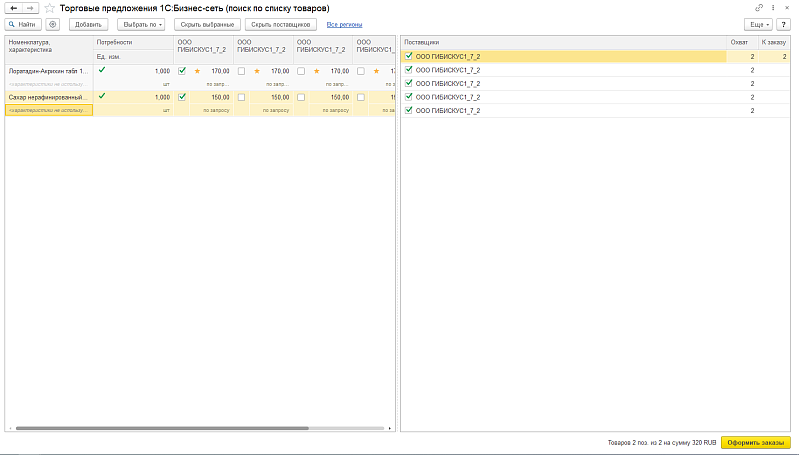The height and width of the screenshot is (455, 799).
Task: Add the page to favorites with the star
Action: (49, 8)
